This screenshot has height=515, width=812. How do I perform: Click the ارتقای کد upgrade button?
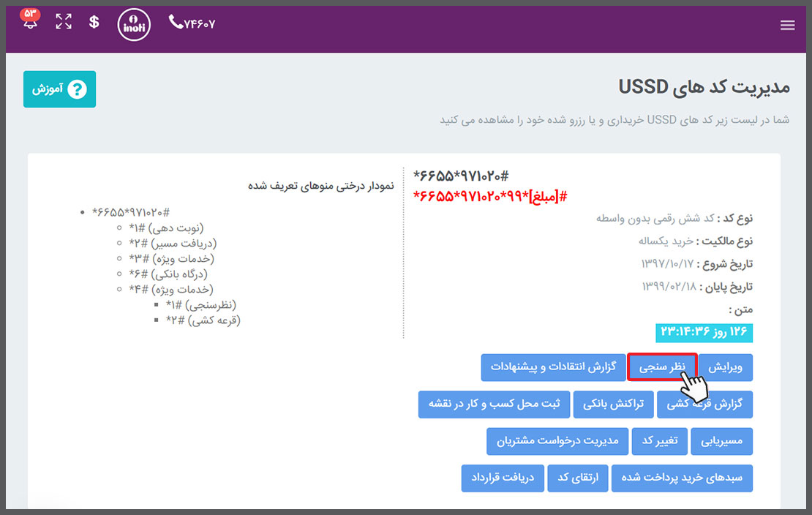tap(578, 478)
